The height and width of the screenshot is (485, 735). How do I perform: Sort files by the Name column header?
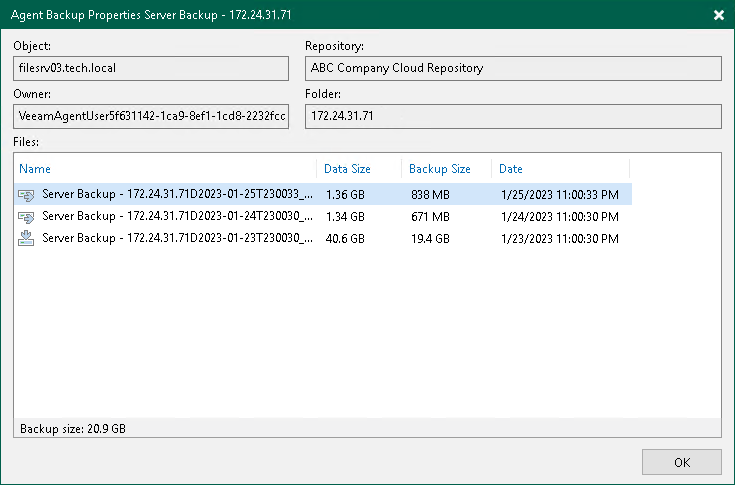pos(35,169)
